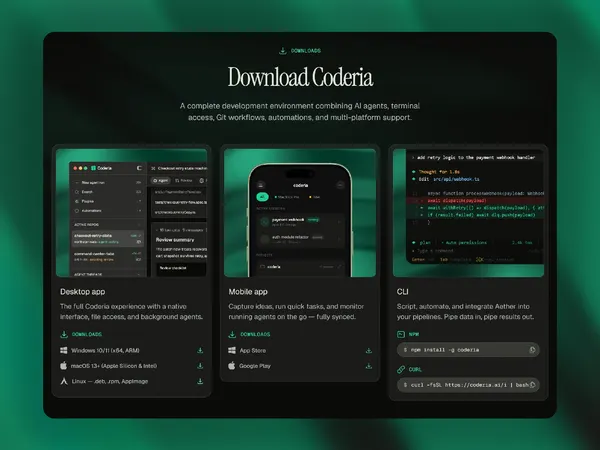Click the 'Linux — .deb, .rpm, AppImage' link

point(109,381)
